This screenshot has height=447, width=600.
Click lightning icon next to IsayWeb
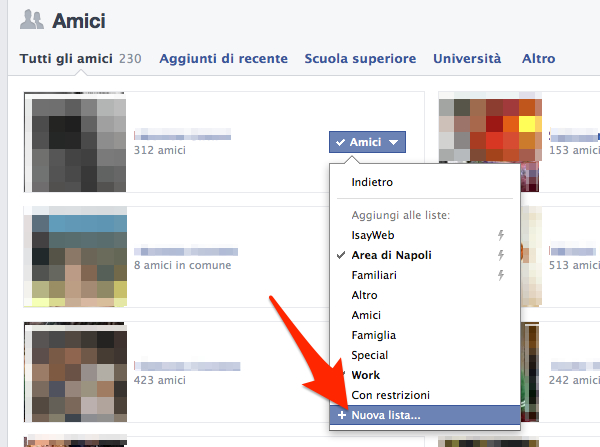point(501,235)
